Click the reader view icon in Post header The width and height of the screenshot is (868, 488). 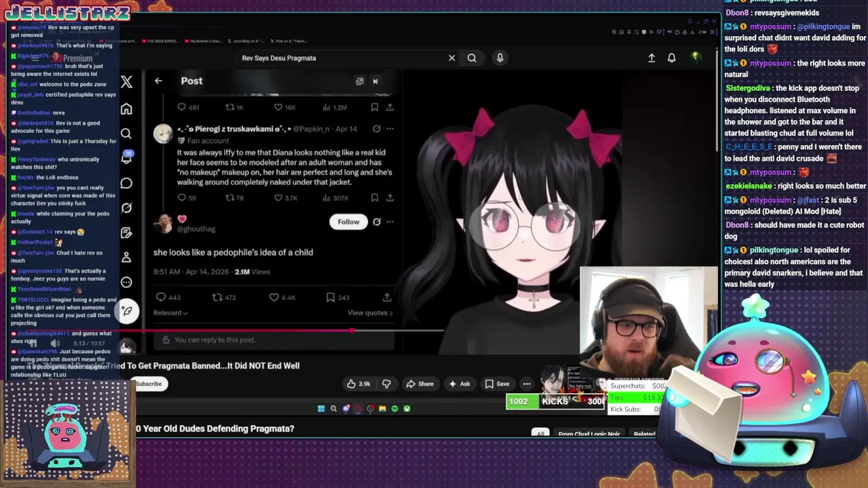pos(359,81)
